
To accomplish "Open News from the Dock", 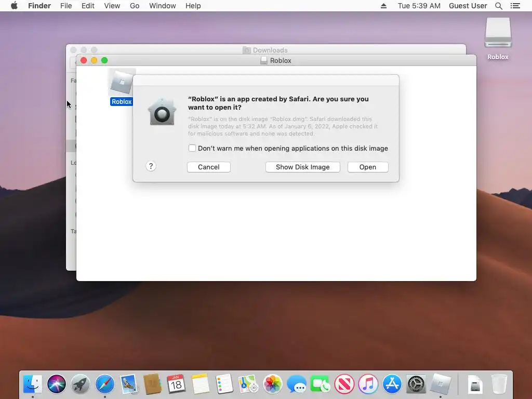I will point(344,384).
